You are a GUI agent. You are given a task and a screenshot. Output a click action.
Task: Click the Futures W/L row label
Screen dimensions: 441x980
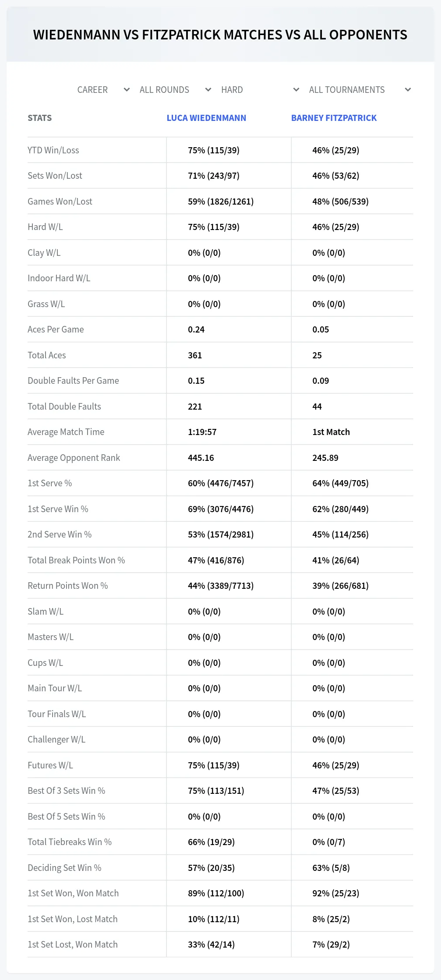click(50, 765)
